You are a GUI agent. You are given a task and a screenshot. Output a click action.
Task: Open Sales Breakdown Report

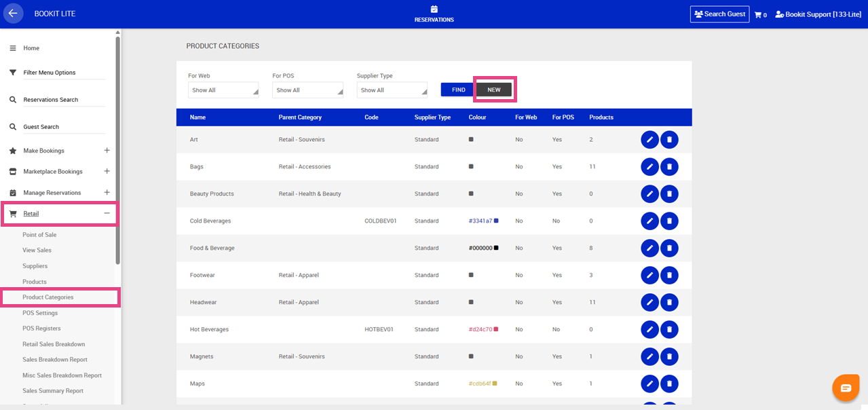pos(55,360)
